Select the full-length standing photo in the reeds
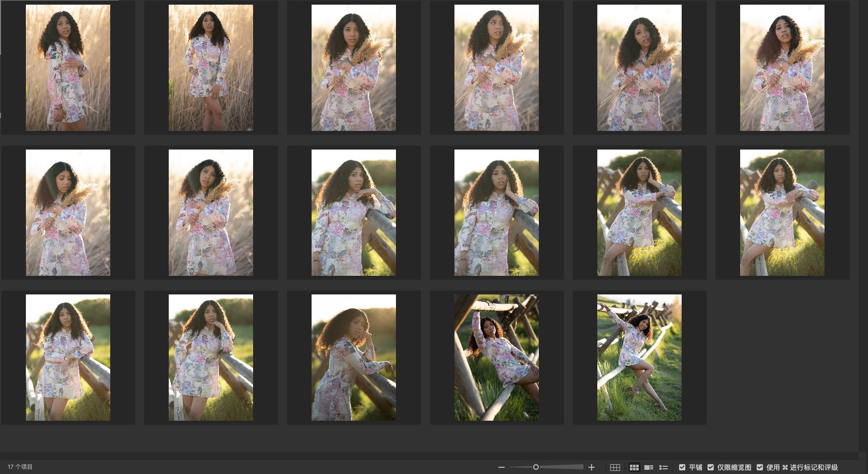The image size is (868, 474). tap(211, 68)
